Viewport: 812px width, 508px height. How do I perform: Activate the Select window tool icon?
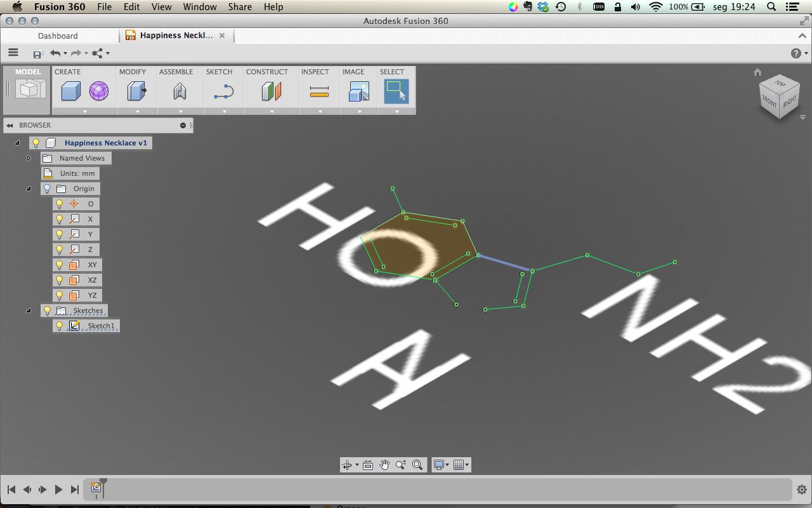tap(396, 91)
